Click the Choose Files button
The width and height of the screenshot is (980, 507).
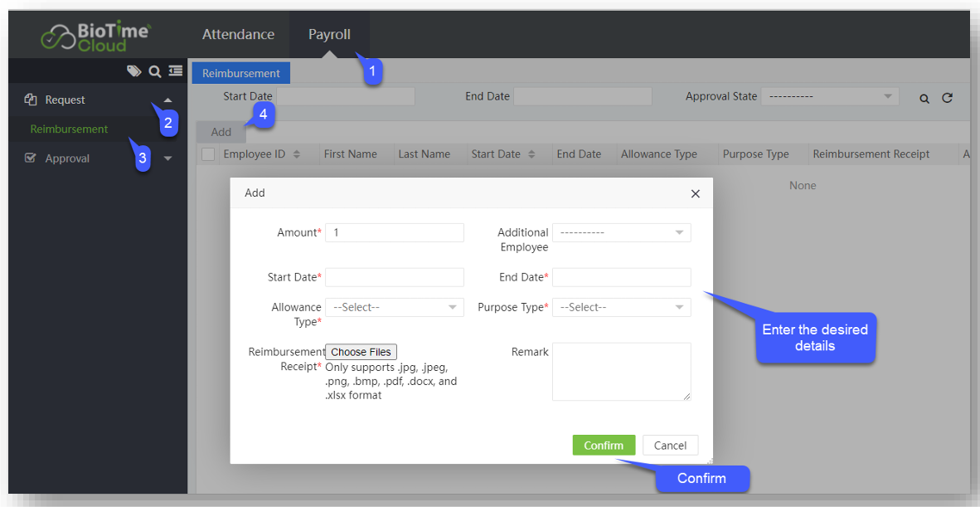[361, 352]
